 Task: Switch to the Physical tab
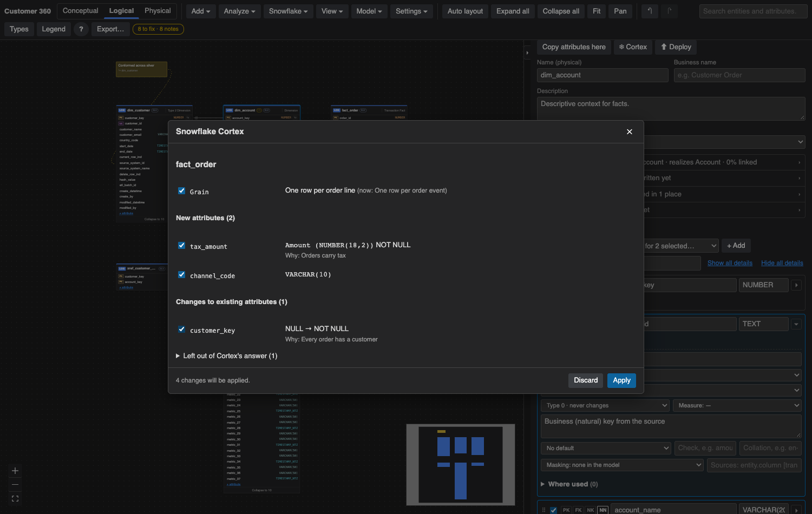tap(158, 11)
